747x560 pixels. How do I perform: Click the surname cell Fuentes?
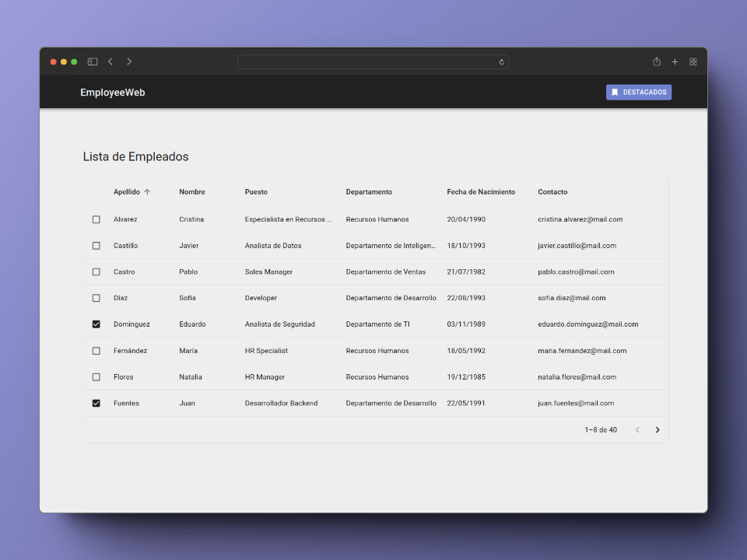126,404
